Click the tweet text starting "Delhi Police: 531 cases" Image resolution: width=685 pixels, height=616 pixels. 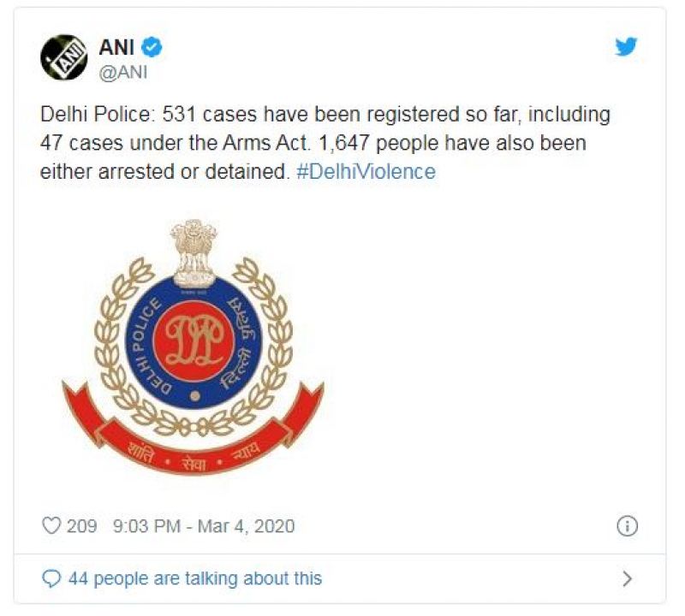[325, 115]
